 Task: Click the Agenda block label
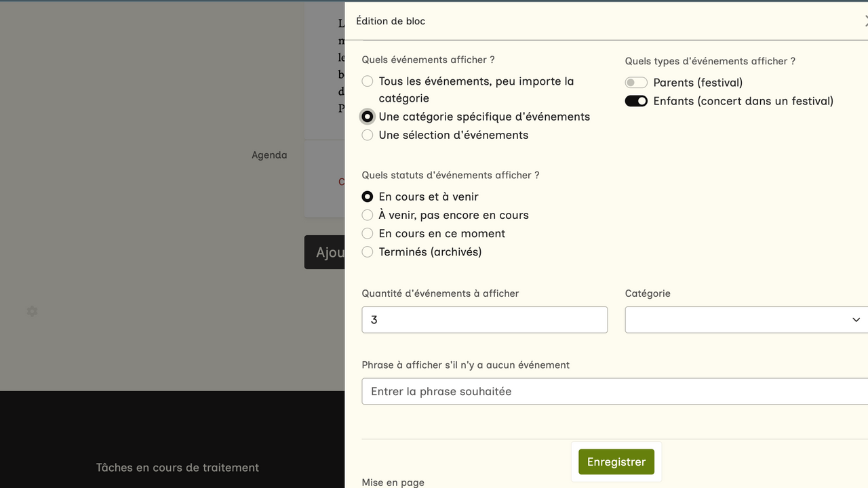pos(269,155)
